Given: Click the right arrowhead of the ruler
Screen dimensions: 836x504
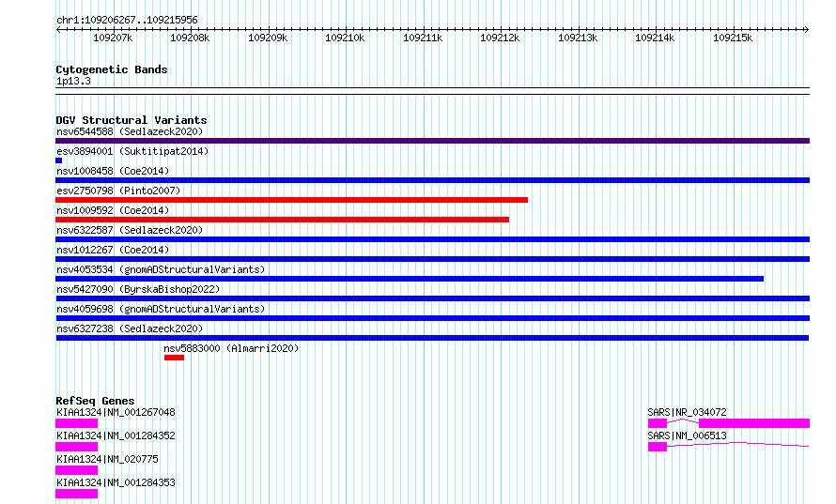Looking at the screenshot, I should point(807,29).
